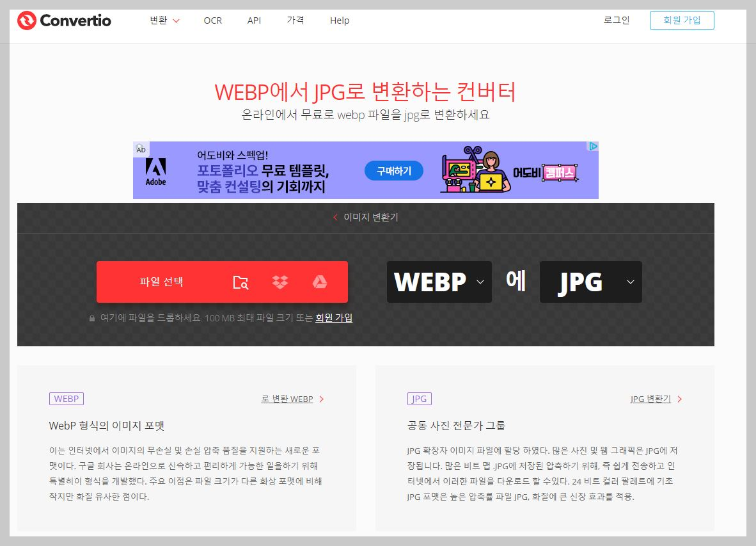
Task: Click the AD label on the banner
Action: tap(141, 149)
